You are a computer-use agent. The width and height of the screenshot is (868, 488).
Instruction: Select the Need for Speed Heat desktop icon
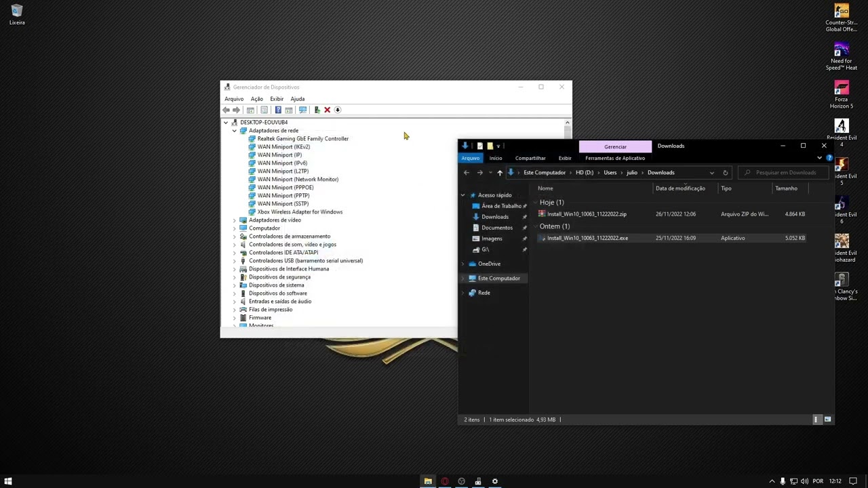[842, 57]
